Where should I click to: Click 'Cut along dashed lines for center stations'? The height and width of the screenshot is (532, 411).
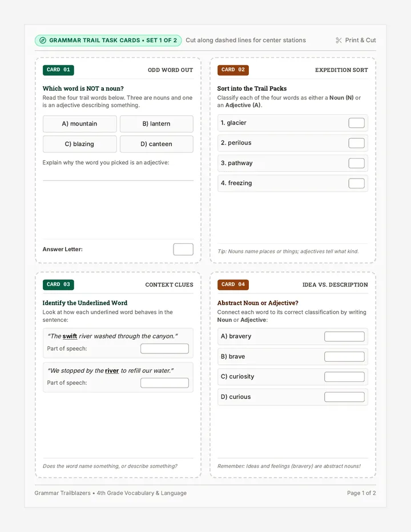(245, 40)
